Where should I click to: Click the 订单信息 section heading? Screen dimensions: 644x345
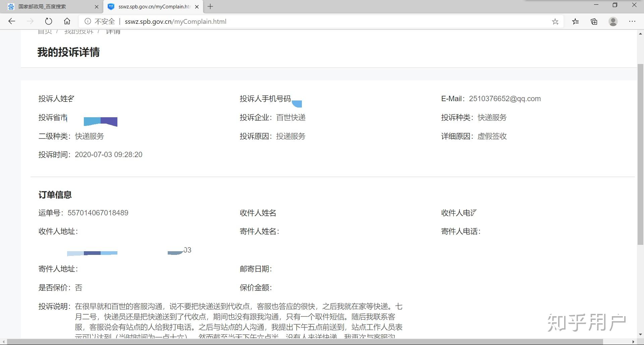click(55, 195)
